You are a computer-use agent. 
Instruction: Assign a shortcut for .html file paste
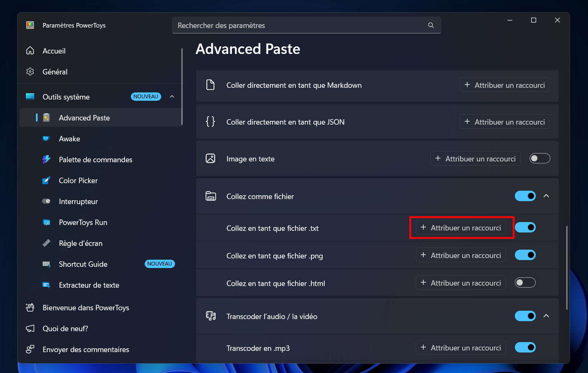[x=461, y=283]
